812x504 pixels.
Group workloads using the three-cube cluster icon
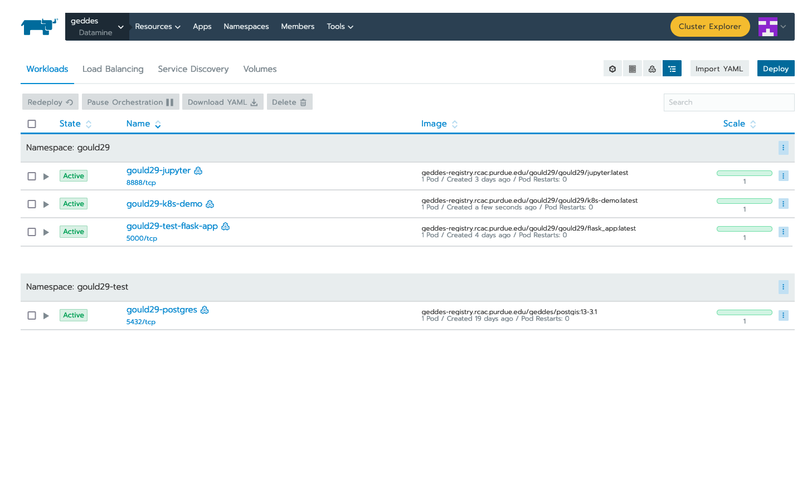pyautogui.click(x=652, y=68)
